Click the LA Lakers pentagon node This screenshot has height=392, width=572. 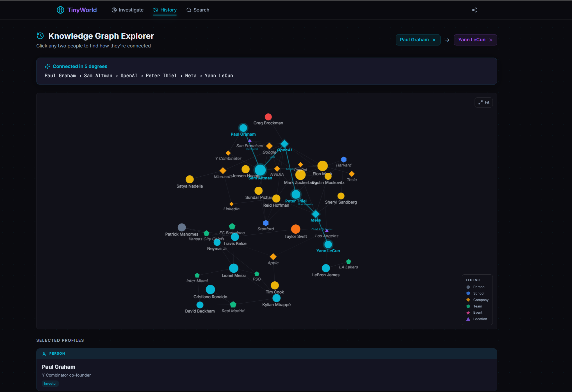tap(348, 261)
